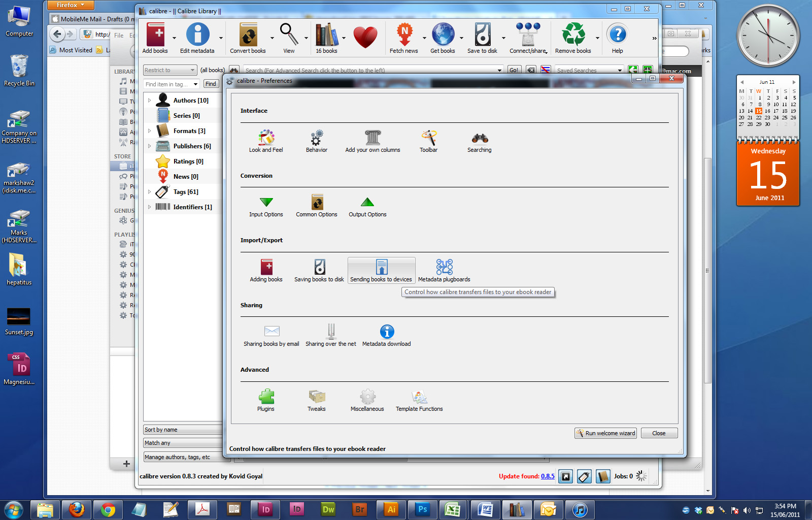Click the Go! search button

[514, 70]
